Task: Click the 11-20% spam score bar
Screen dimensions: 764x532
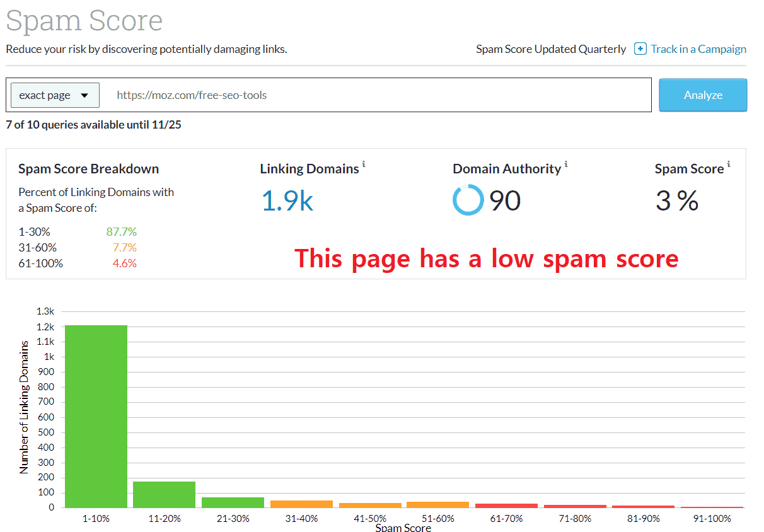Action: [165, 494]
